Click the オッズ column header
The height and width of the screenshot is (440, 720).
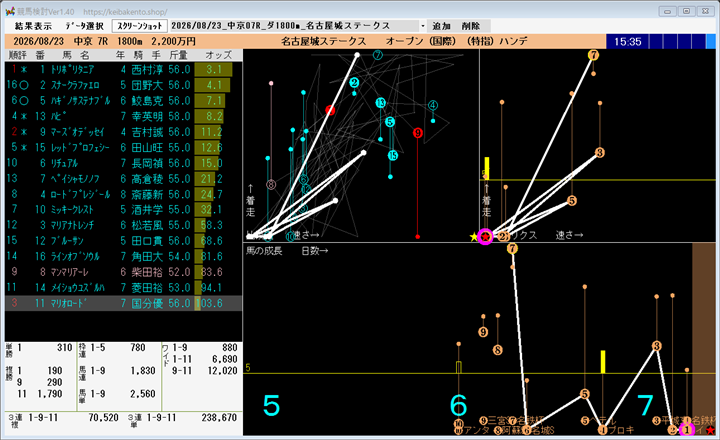219,55
